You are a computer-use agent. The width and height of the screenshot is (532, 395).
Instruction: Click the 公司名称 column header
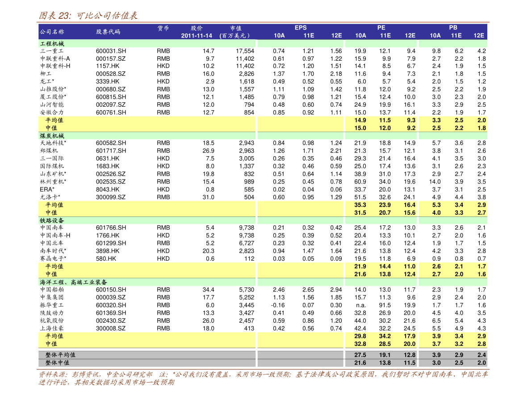pos(52,32)
